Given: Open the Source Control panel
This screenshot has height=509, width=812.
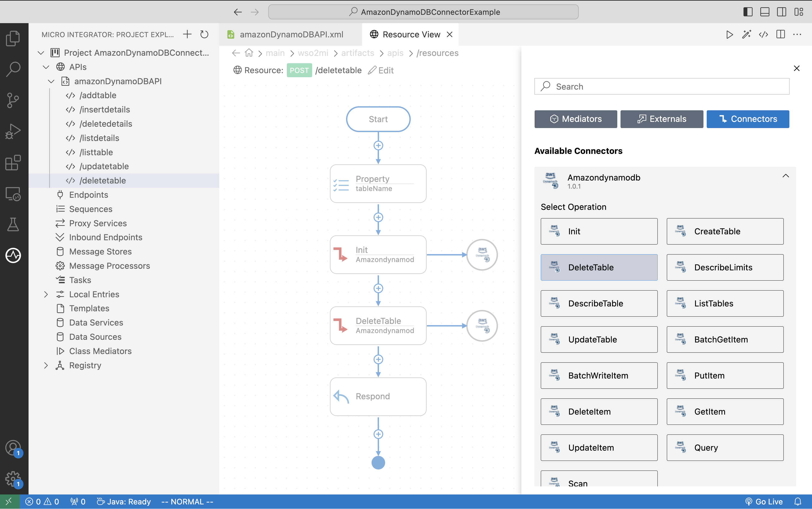Looking at the screenshot, I should tap(13, 100).
